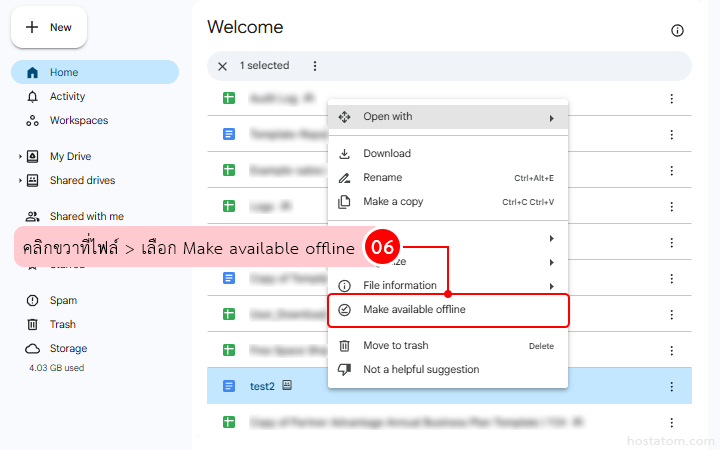This screenshot has height=450, width=720.
Task: Open Trash in the left sidebar
Action: pyautogui.click(x=62, y=324)
